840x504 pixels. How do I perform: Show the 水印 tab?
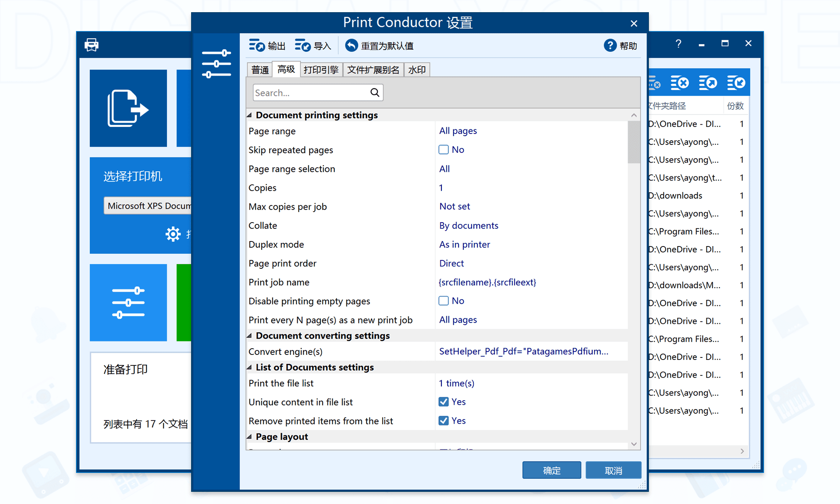[x=417, y=70]
